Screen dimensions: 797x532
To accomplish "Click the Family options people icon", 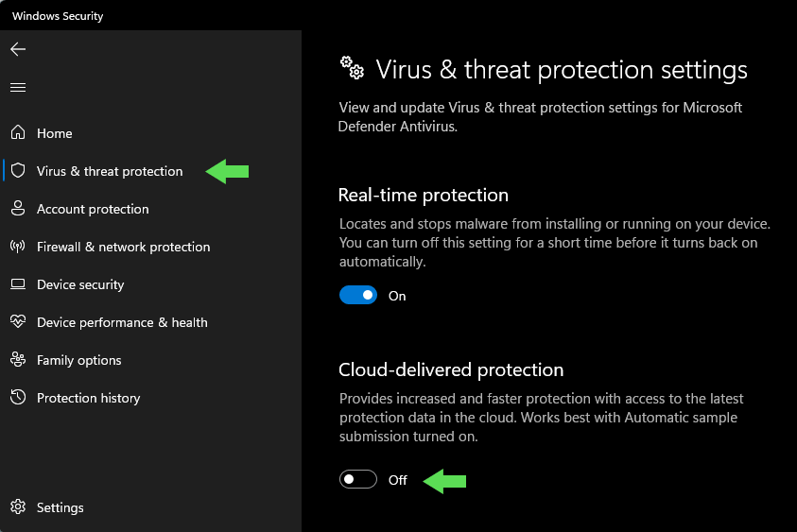I will pos(18,360).
